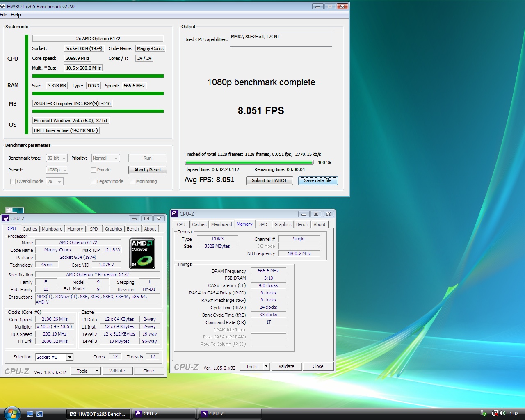The height and width of the screenshot is (420, 525).
Task: Click the Save data file button
Action: point(318,180)
